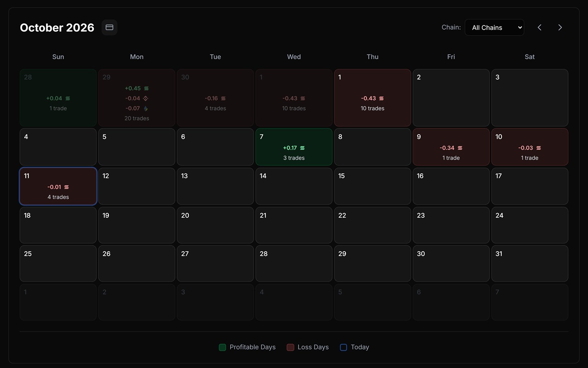Go to previous month with left chevron
Image resolution: width=588 pixels, height=368 pixels.
(x=540, y=28)
